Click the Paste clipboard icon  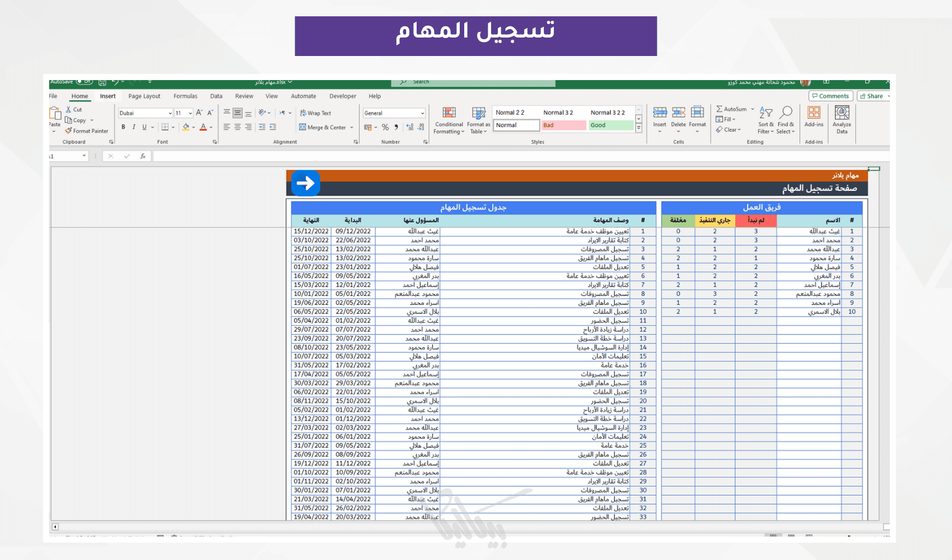pyautogui.click(x=55, y=114)
